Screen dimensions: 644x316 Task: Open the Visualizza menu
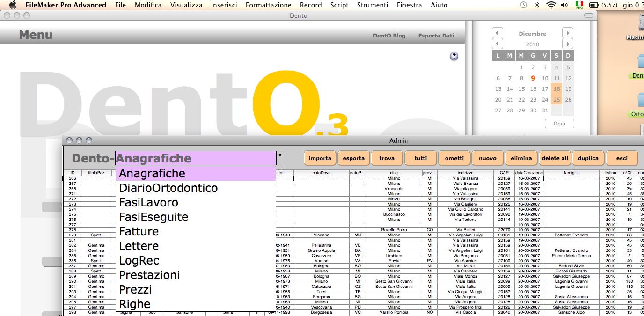[186, 5]
